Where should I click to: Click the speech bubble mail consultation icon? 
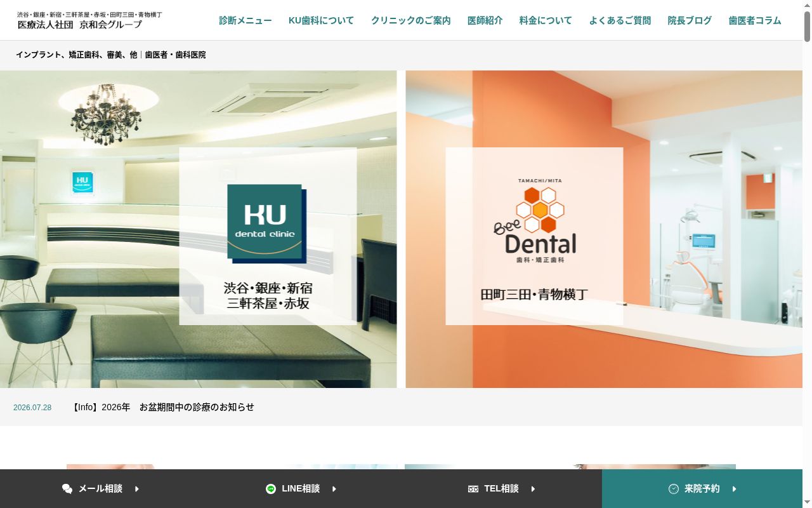(x=67, y=489)
